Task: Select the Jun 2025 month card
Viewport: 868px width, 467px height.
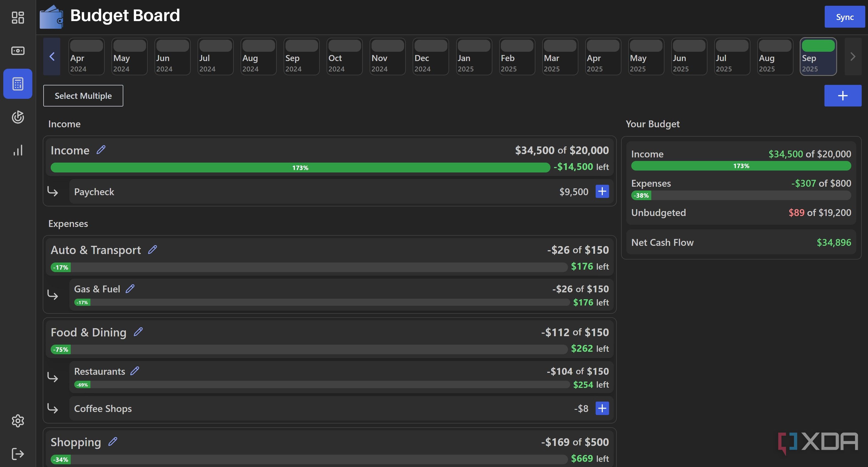Action: point(689,56)
